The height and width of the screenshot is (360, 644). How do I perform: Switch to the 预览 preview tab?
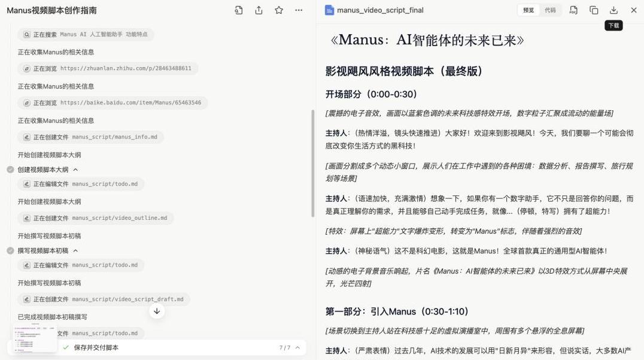528,10
